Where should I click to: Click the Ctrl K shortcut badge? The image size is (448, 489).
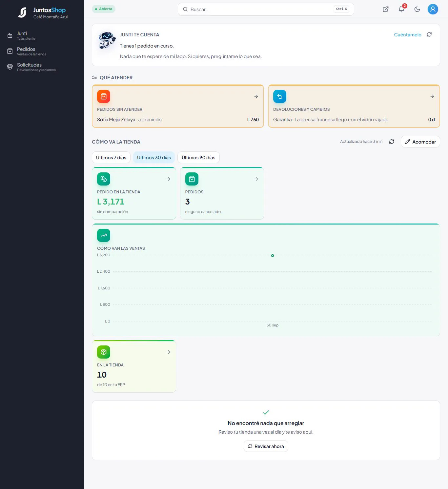point(341,9)
